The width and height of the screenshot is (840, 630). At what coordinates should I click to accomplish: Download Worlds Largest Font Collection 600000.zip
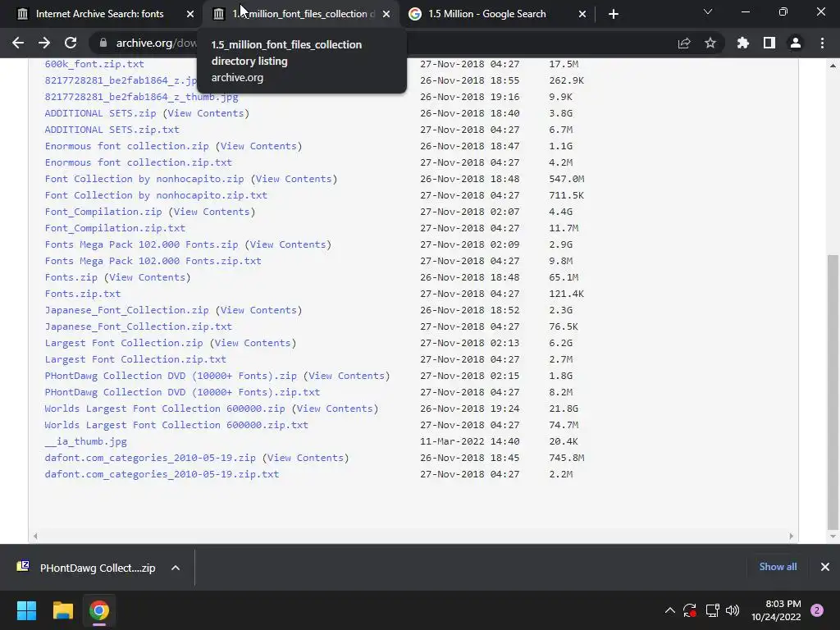(164, 409)
